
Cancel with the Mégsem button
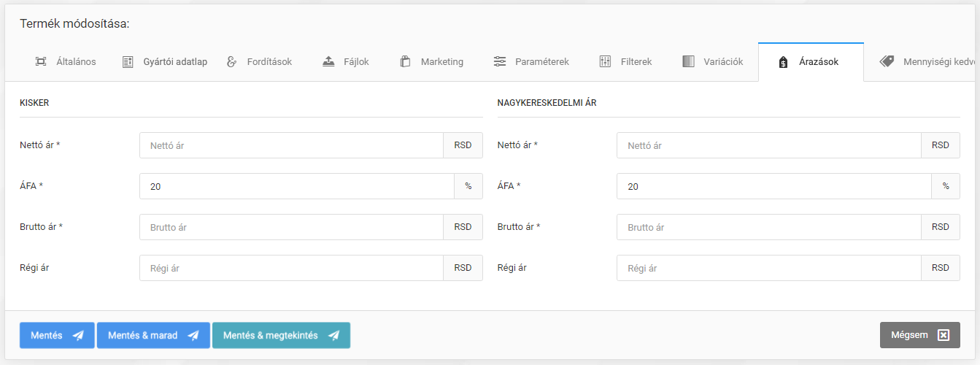(919, 335)
